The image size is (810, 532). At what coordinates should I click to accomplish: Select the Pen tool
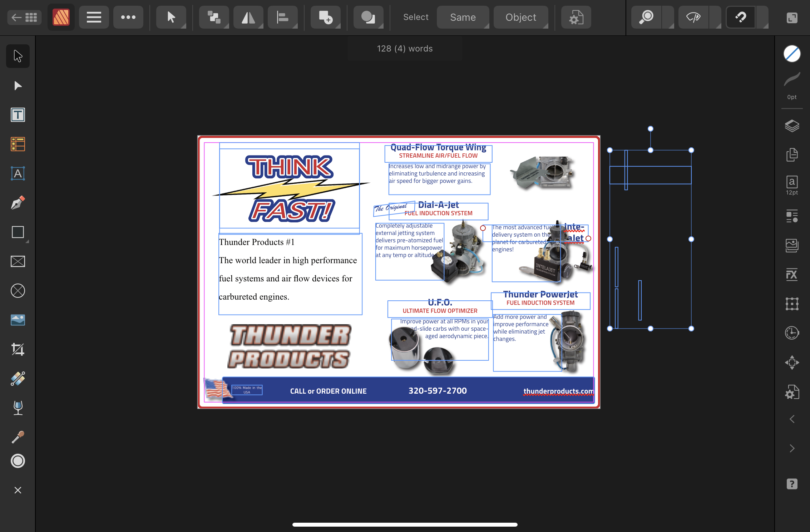pyautogui.click(x=18, y=203)
